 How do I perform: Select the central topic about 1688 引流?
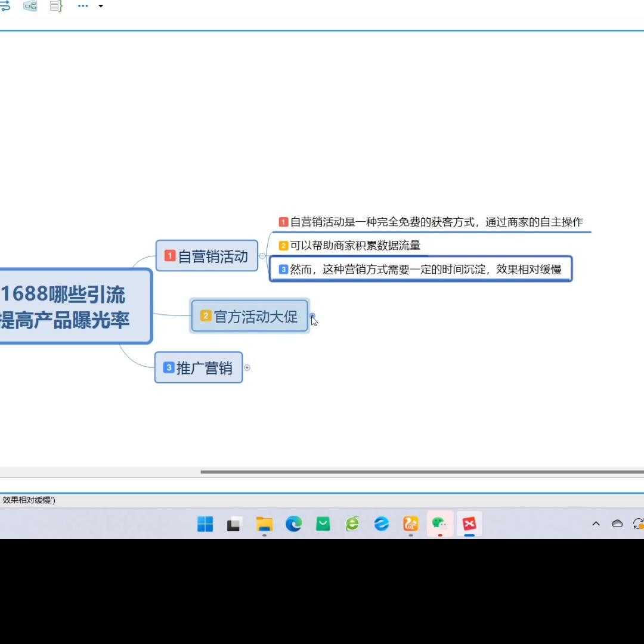tap(76, 306)
